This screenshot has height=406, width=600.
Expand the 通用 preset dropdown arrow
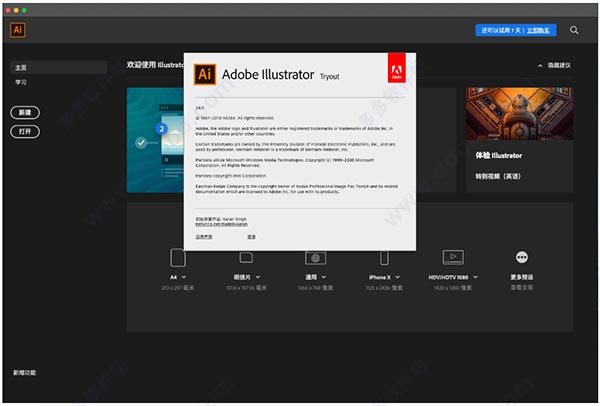[x=324, y=277]
